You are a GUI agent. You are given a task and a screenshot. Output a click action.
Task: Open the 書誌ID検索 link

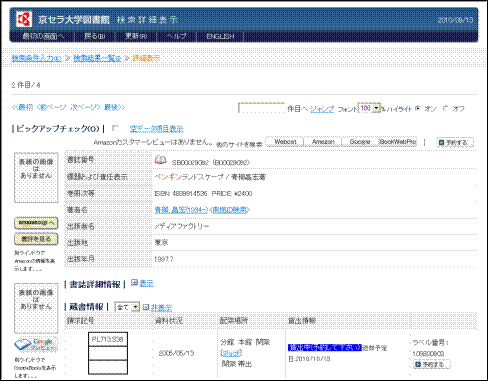(x=230, y=210)
